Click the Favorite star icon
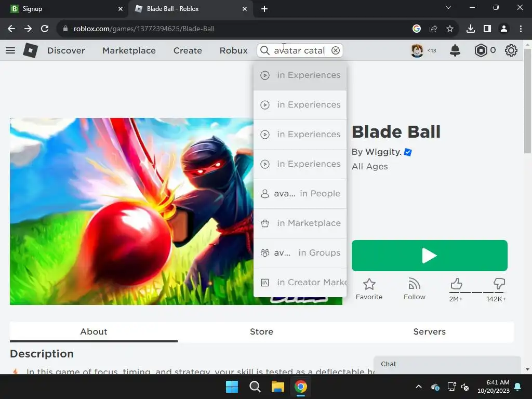The image size is (532, 399). (x=369, y=284)
